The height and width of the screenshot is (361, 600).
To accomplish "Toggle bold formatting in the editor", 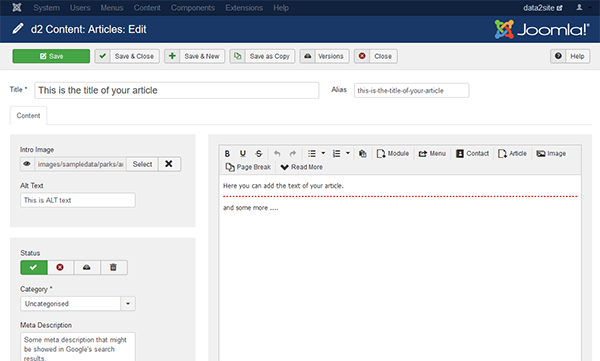I will point(227,154).
